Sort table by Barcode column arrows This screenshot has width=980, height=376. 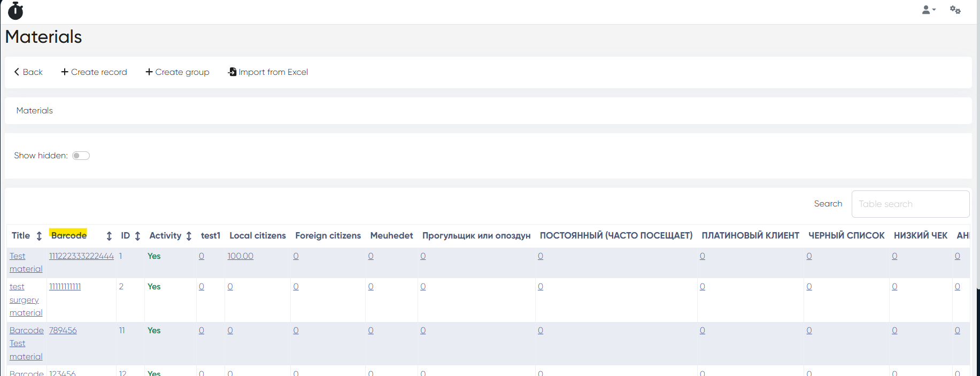tap(109, 236)
